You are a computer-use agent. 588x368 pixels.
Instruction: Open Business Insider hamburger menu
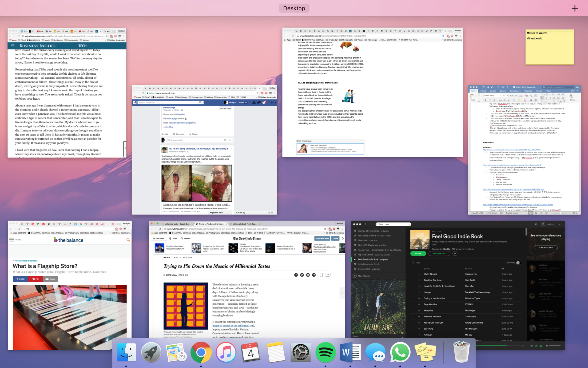pyautogui.click(x=13, y=46)
